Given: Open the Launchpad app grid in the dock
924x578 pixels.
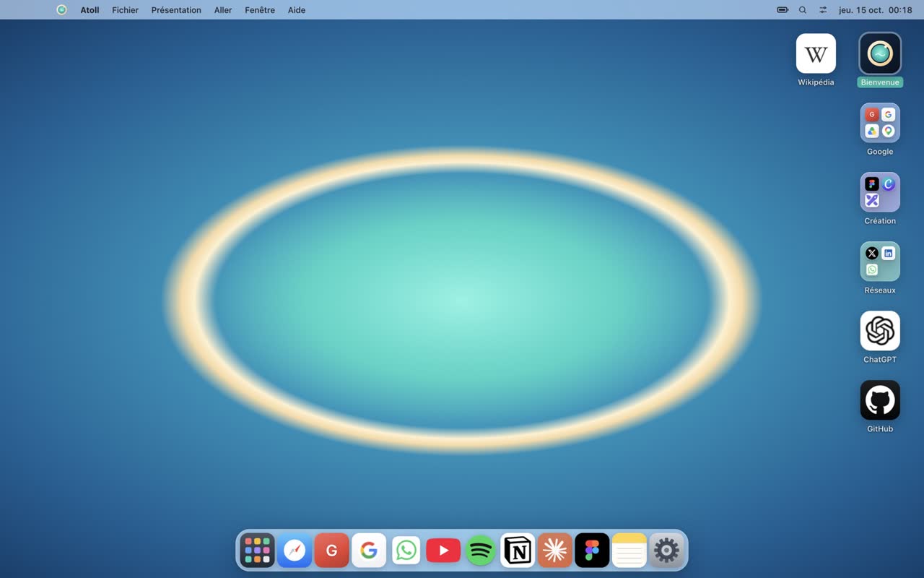Looking at the screenshot, I should click(258, 551).
